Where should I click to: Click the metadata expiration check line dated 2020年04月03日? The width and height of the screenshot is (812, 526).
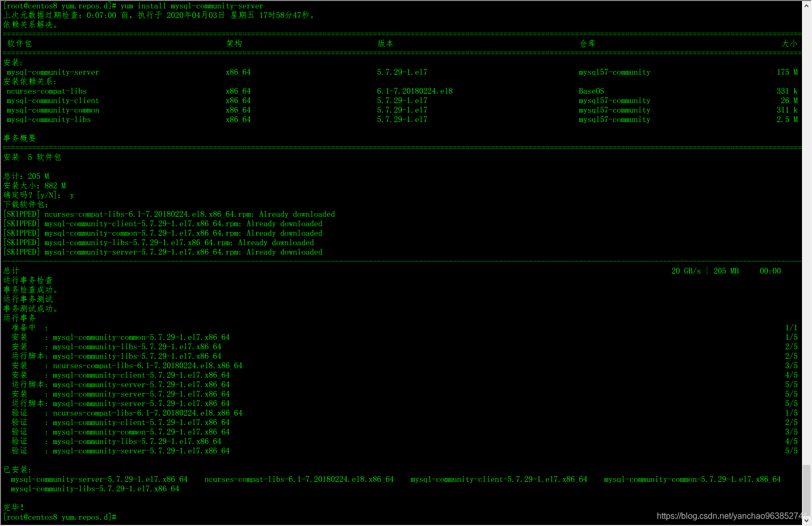click(159, 15)
